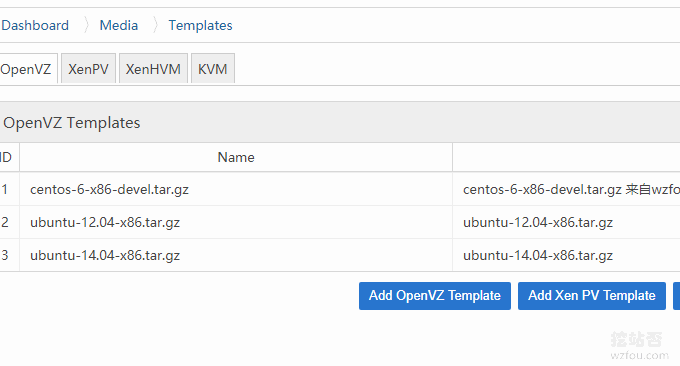The height and width of the screenshot is (366, 680).
Task: Select the XenHVM tab
Action: pyautogui.click(x=153, y=69)
